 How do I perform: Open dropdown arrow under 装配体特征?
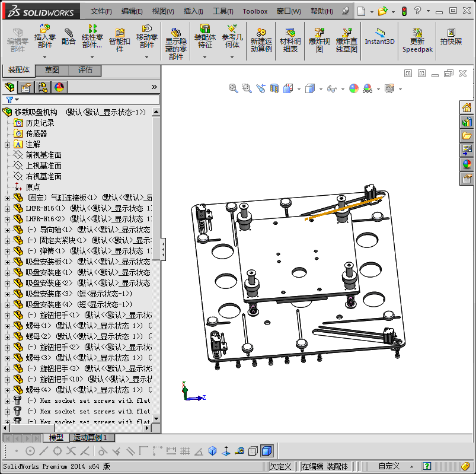(x=205, y=58)
